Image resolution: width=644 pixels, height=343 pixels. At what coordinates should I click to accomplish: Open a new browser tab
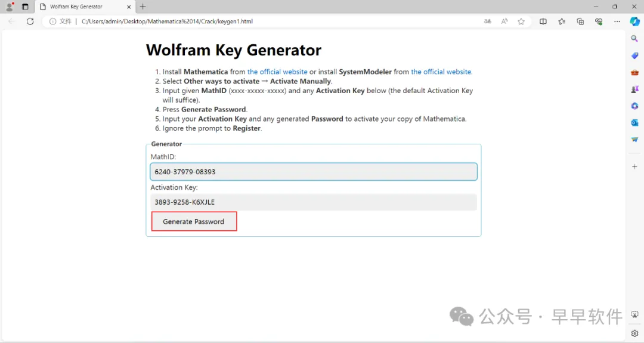[x=143, y=7]
